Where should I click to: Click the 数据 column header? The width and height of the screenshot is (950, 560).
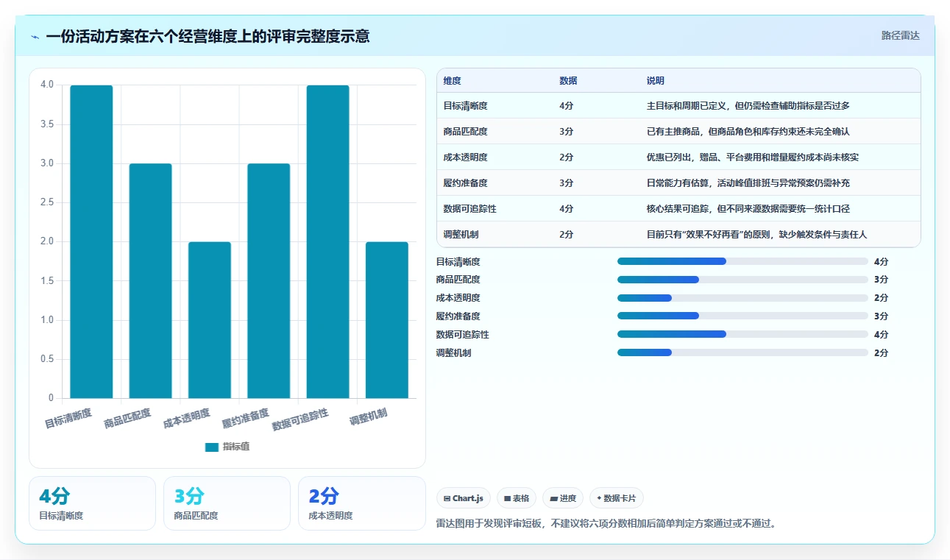pos(568,81)
